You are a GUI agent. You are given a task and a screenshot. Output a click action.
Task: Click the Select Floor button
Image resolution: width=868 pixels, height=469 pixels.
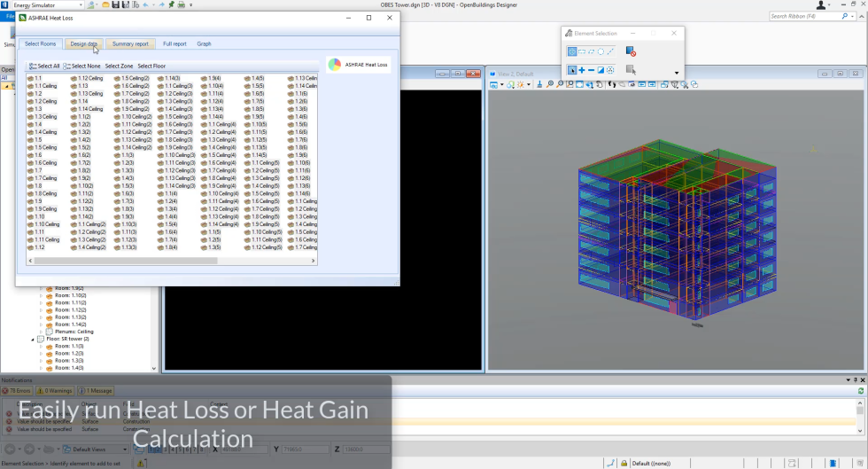click(151, 66)
